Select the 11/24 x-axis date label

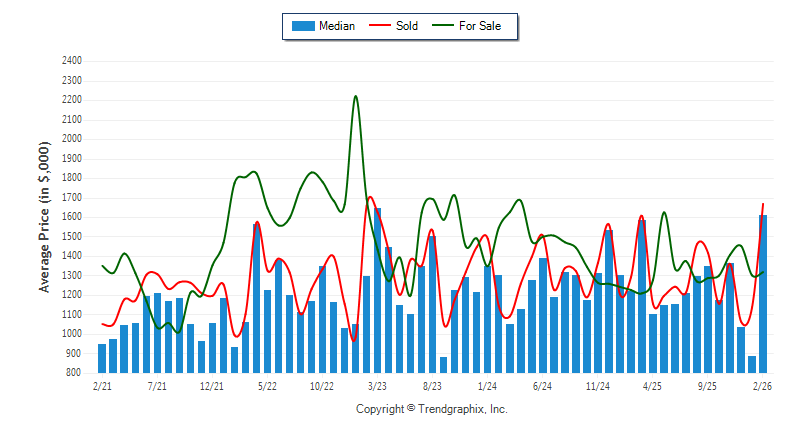(x=598, y=385)
